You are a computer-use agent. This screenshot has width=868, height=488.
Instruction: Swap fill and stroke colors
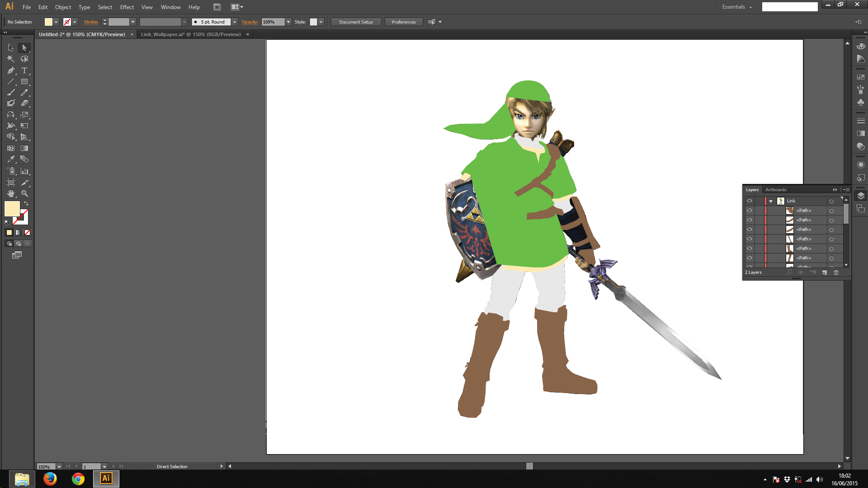26,204
